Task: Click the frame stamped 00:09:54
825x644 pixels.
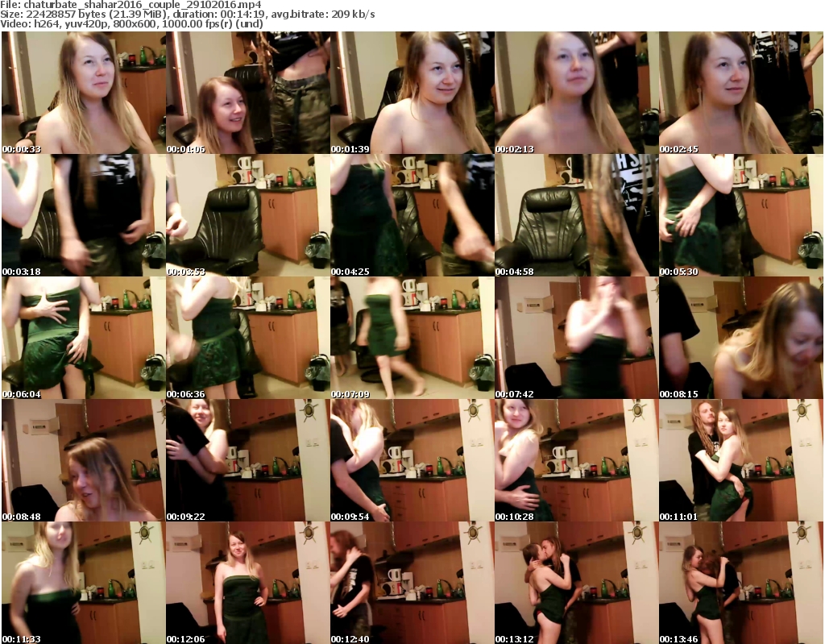Action: coord(412,461)
